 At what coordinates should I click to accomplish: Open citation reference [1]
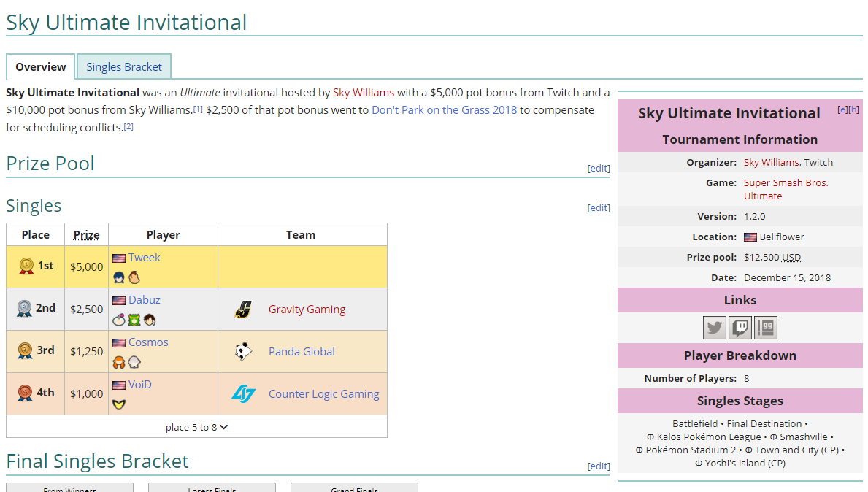(198, 109)
